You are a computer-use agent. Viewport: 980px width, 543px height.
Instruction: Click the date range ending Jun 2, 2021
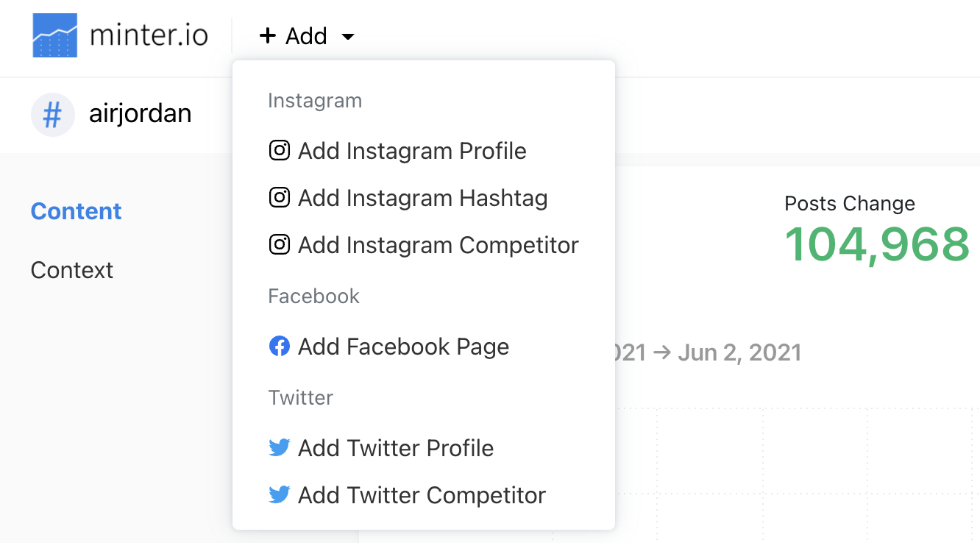[739, 352]
